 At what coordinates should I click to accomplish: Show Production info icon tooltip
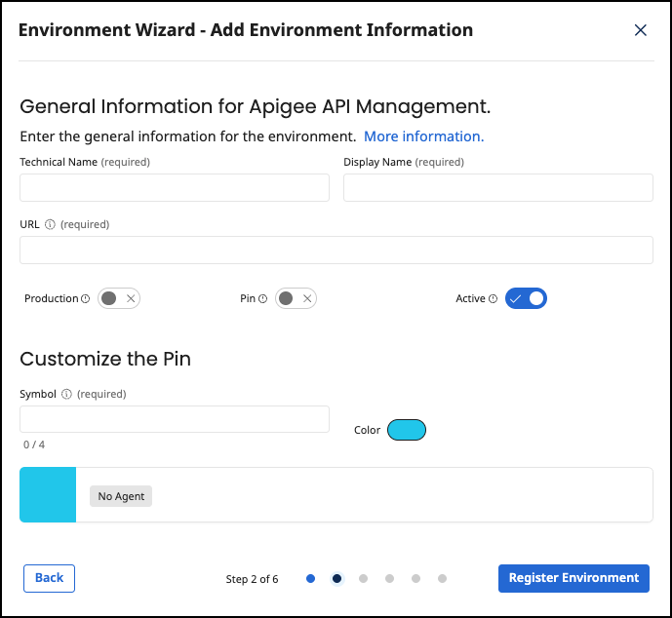click(x=86, y=298)
